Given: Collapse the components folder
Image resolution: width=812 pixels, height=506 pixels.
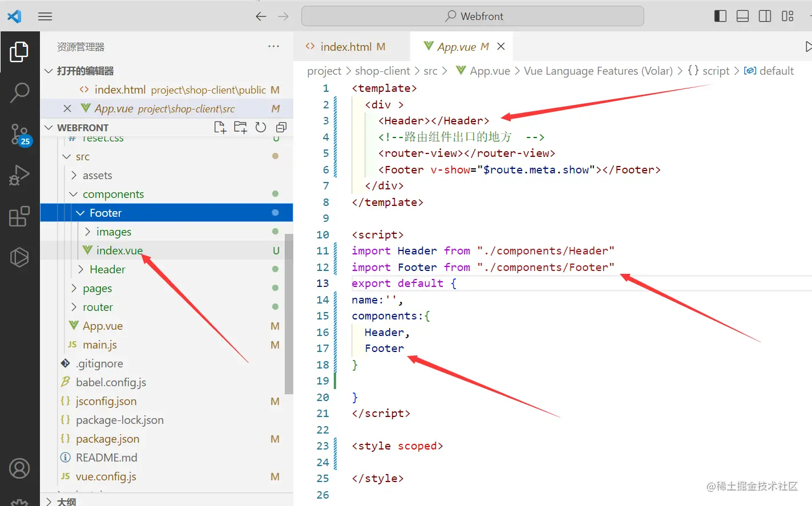Looking at the screenshot, I should coord(74,194).
